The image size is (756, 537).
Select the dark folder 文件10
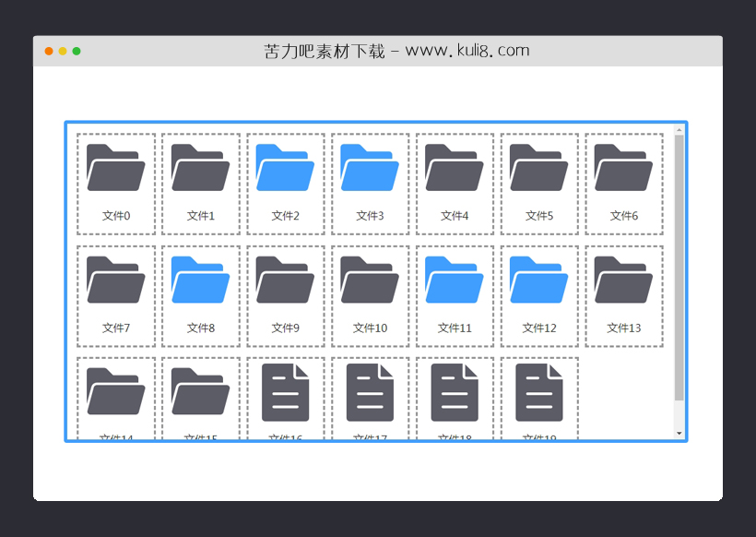tap(370, 283)
